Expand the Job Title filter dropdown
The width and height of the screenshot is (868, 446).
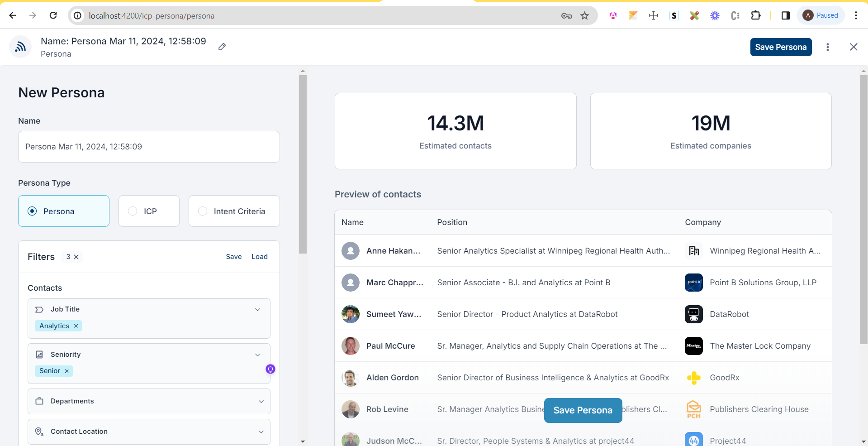click(257, 310)
